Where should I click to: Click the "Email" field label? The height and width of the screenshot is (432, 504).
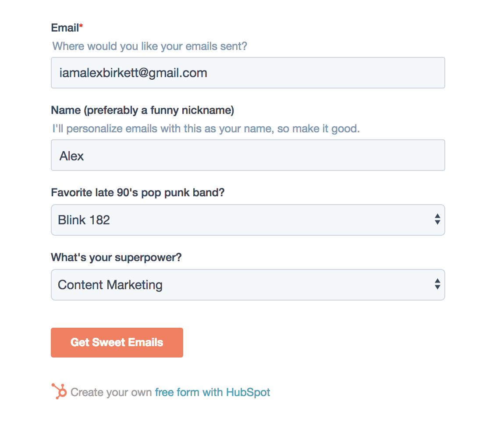click(x=64, y=28)
